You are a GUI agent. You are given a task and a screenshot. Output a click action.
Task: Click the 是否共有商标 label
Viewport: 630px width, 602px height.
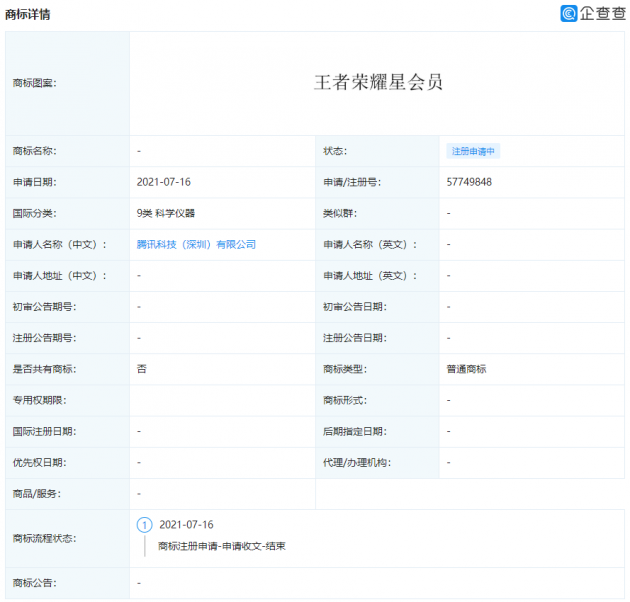[44, 369]
